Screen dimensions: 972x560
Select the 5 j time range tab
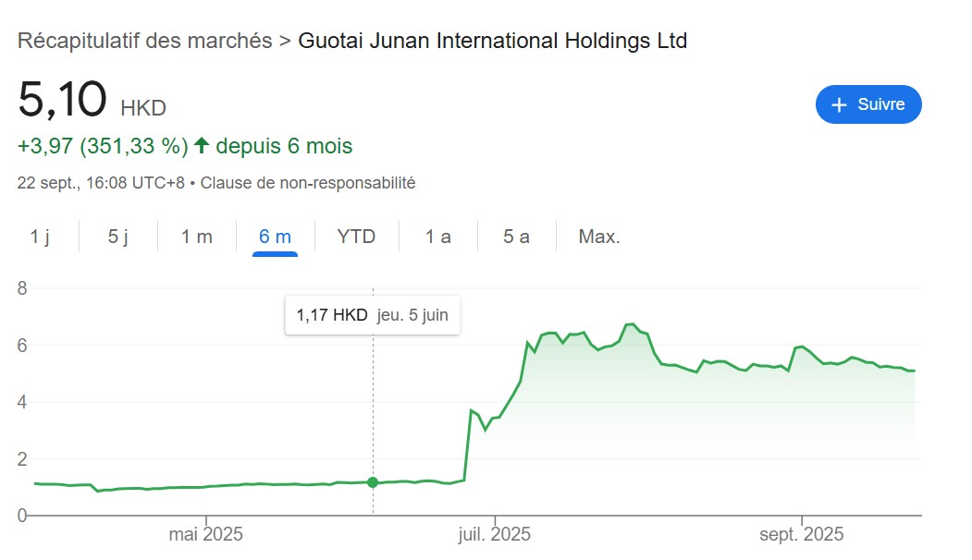click(118, 237)
